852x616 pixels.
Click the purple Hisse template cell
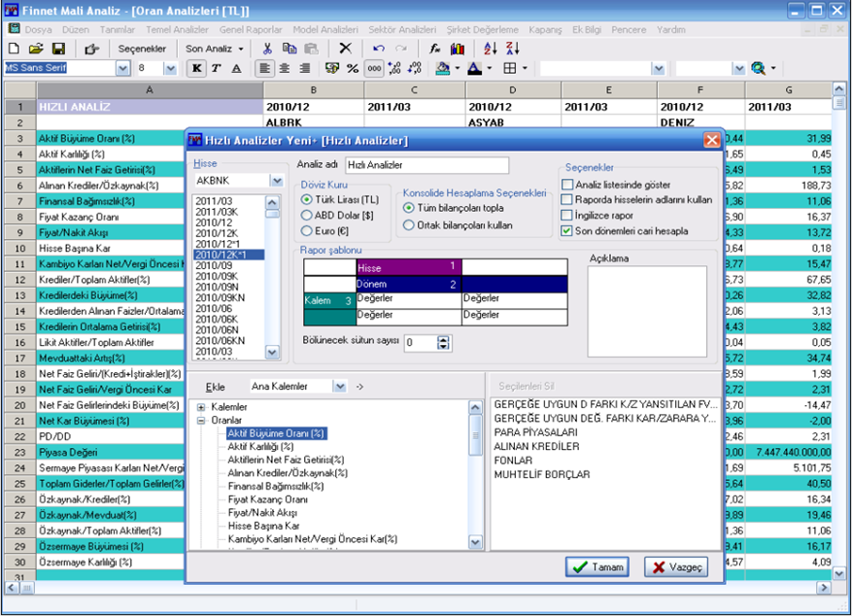pos(409,267)
